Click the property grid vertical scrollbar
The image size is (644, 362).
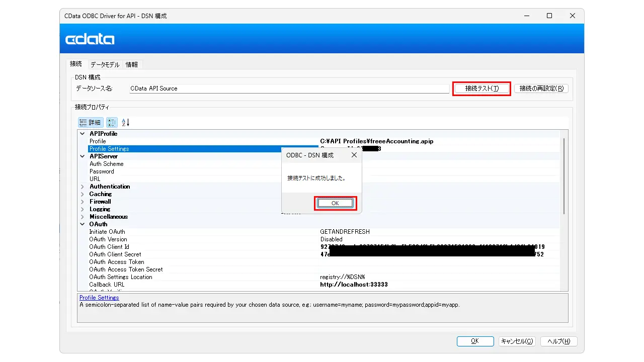(564, 176)
